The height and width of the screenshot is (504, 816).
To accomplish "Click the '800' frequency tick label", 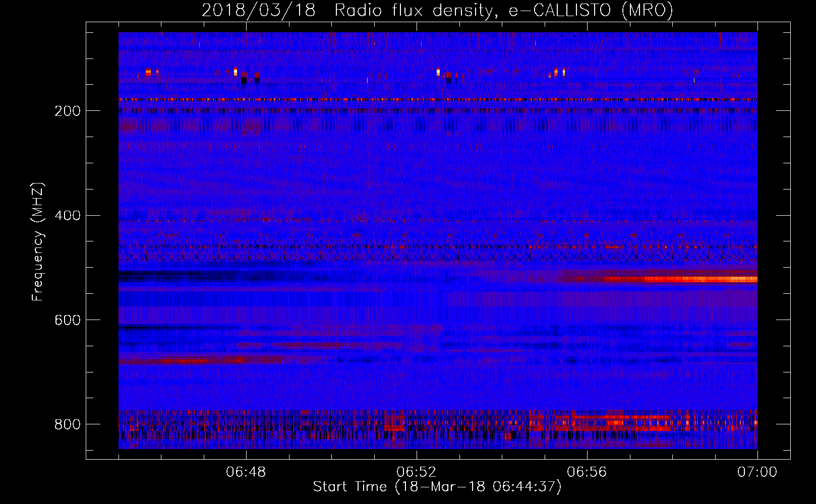I will (x=67, y=424).
